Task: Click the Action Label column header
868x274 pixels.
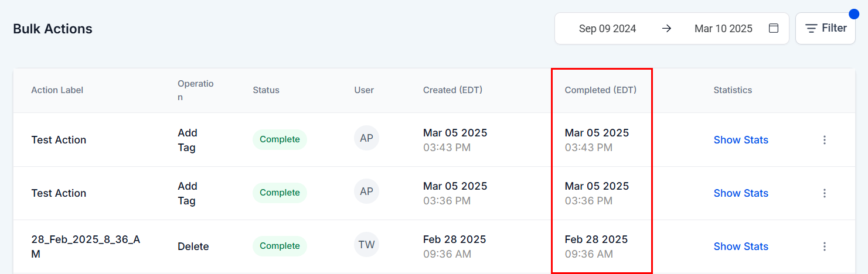Action: [x=57, y=90]
